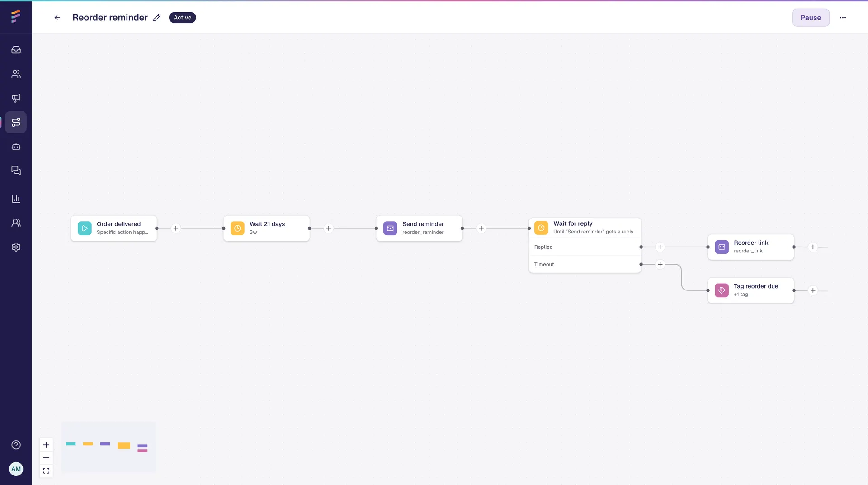Zoom in on the canvas
Screen dimensions: 868x485
(46, 445)
